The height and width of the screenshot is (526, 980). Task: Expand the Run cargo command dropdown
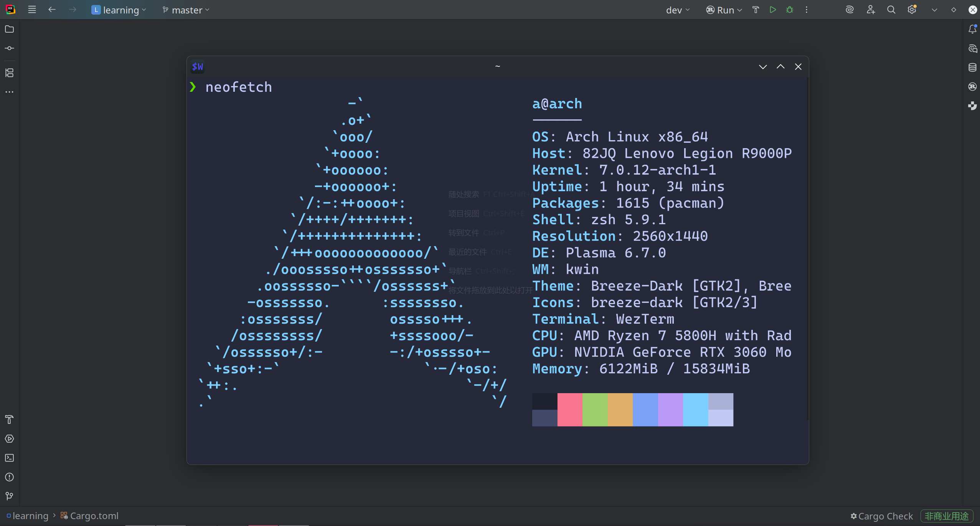coord(724,10)
